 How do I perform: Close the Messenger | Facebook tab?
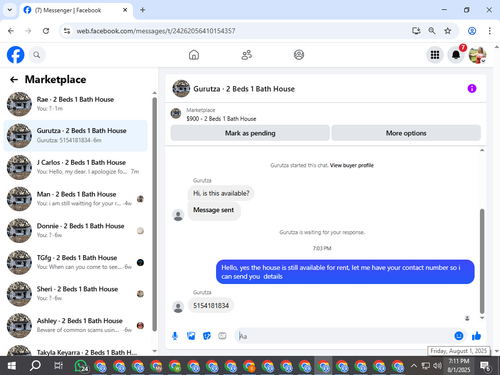click(x=125, y=10)
